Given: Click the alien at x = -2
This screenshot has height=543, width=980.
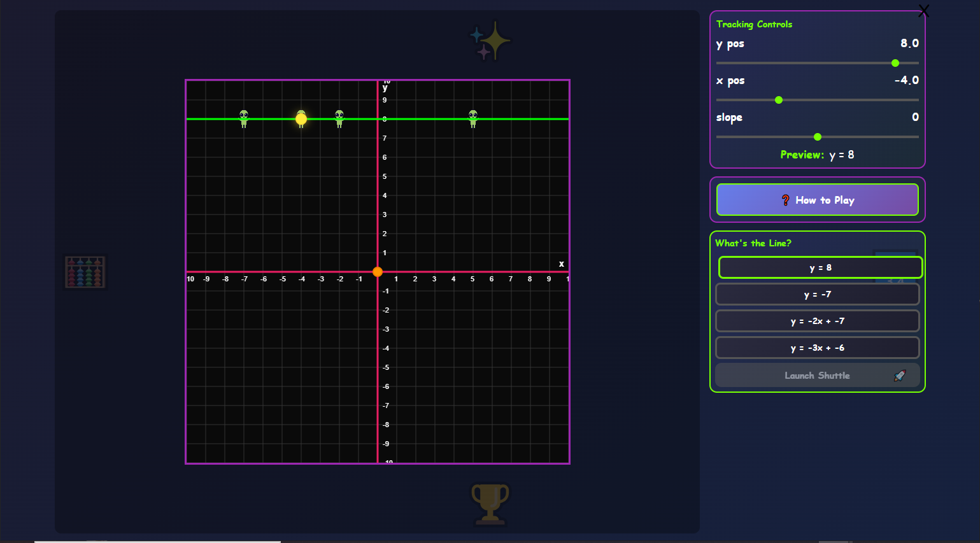Looking at the screenshot, I should pos(339,118).
